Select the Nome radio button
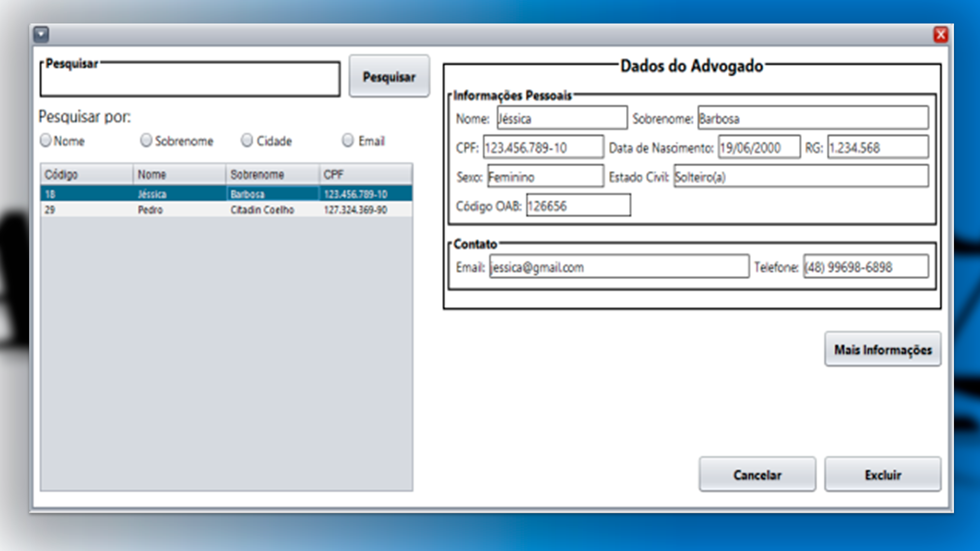Image resolution: width=980 pixels, height=551 pixels. point(45,140)
